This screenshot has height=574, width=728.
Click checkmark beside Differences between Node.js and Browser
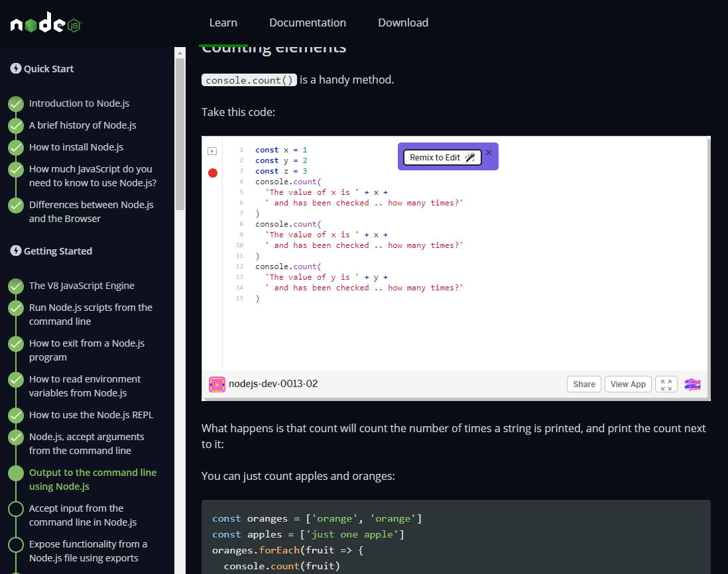point(16,205)
